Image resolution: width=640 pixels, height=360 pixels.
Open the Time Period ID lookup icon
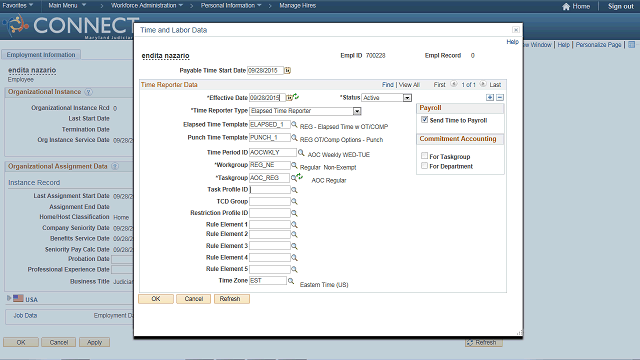pyautogui.click(x=301, y=153)
